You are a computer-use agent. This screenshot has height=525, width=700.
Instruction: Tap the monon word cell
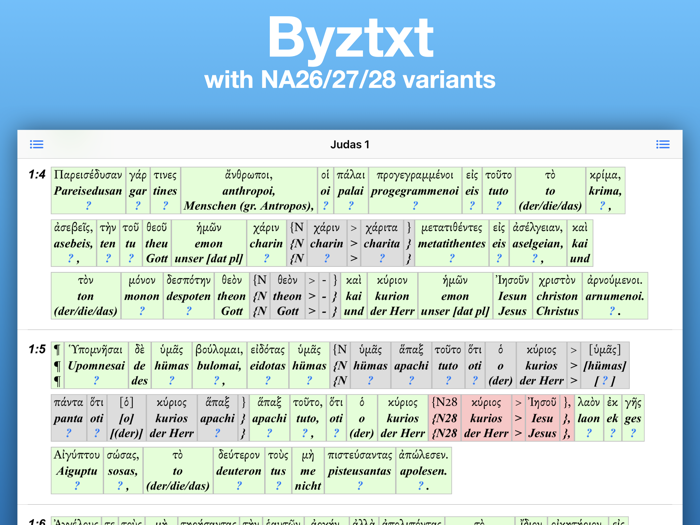tap(142, 296)
